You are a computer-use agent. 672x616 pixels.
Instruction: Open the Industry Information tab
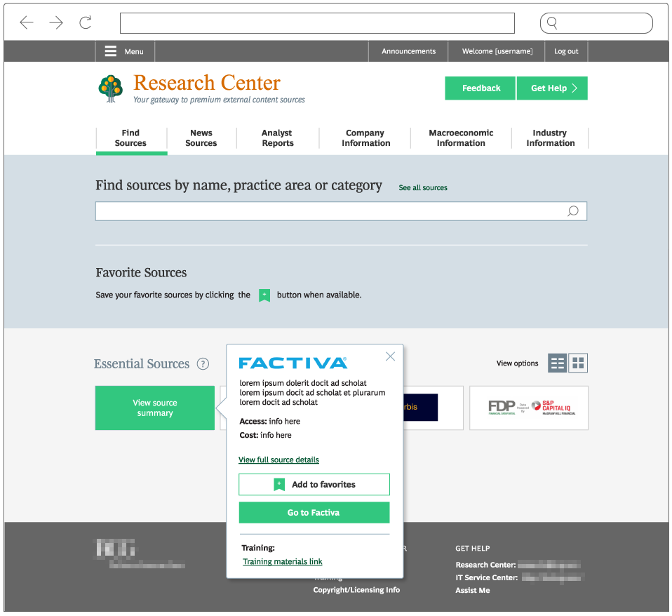click(x=550, y=138)
